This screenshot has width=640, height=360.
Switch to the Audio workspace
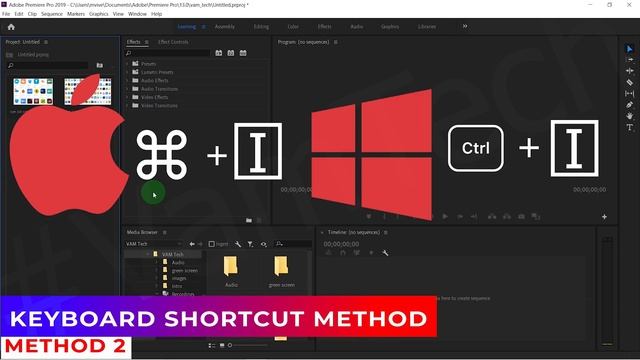[356, 27]
